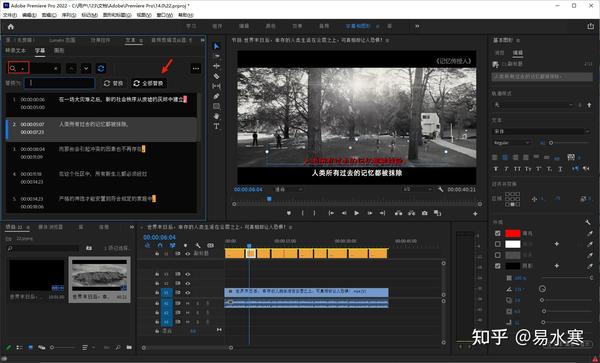The width and height of the screenshot is (600, 363).
Task: Switch to the 字幕 tab
Action: pyautogui.click(x=40, y=50)
